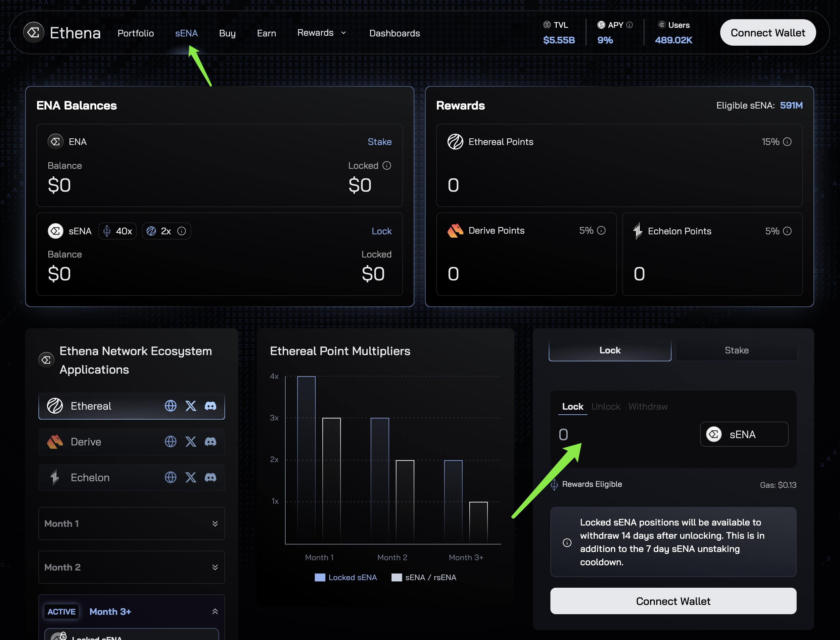840x640 pixels.
Task: Open Echelon X (Twitter) icon
Action: coord(191,477)
